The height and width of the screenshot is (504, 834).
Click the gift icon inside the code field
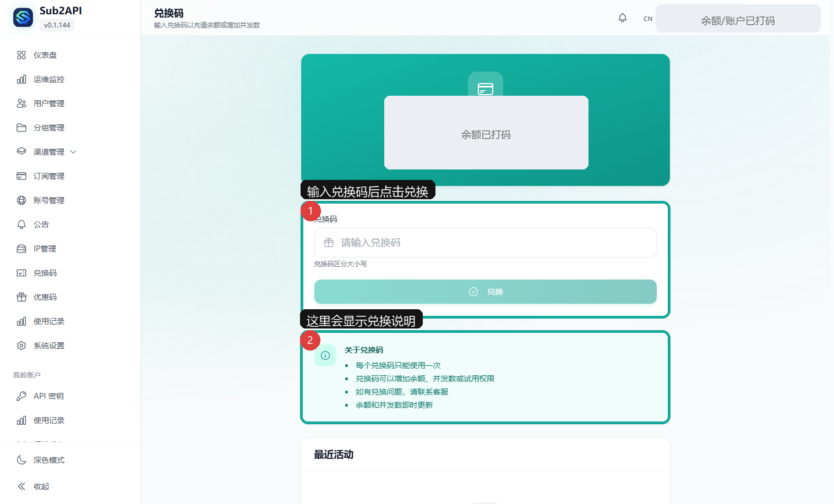pyautogui.click(x=329, y=243)
